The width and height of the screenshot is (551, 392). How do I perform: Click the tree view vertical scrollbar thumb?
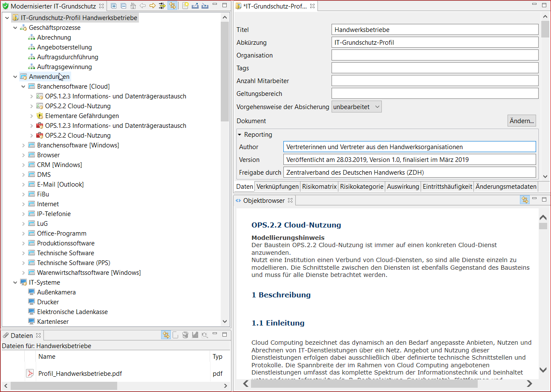(225, 71)
